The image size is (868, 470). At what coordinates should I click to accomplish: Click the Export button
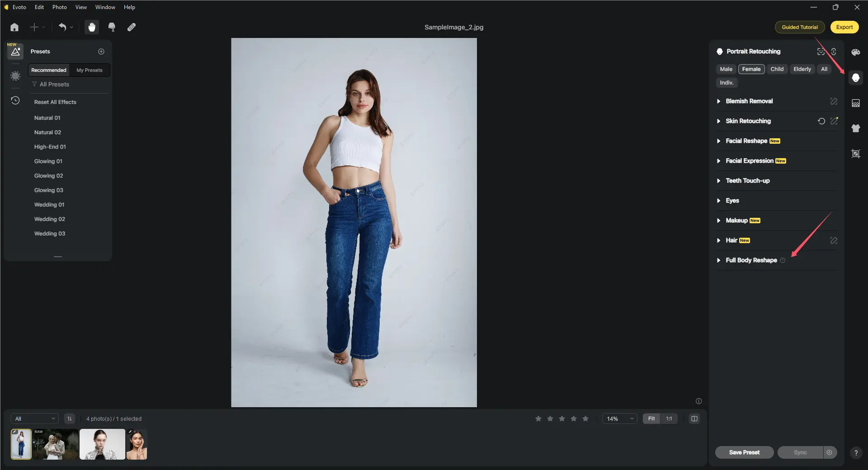click(844, 27)
